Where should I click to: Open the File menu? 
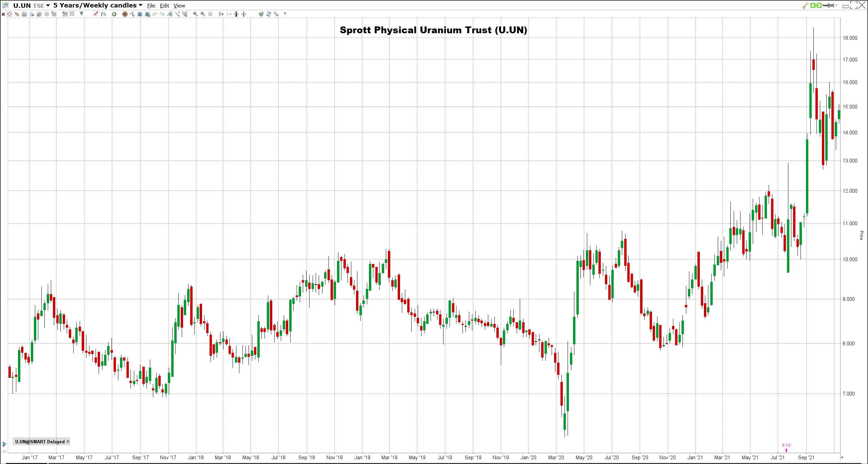tap(151, 6)
